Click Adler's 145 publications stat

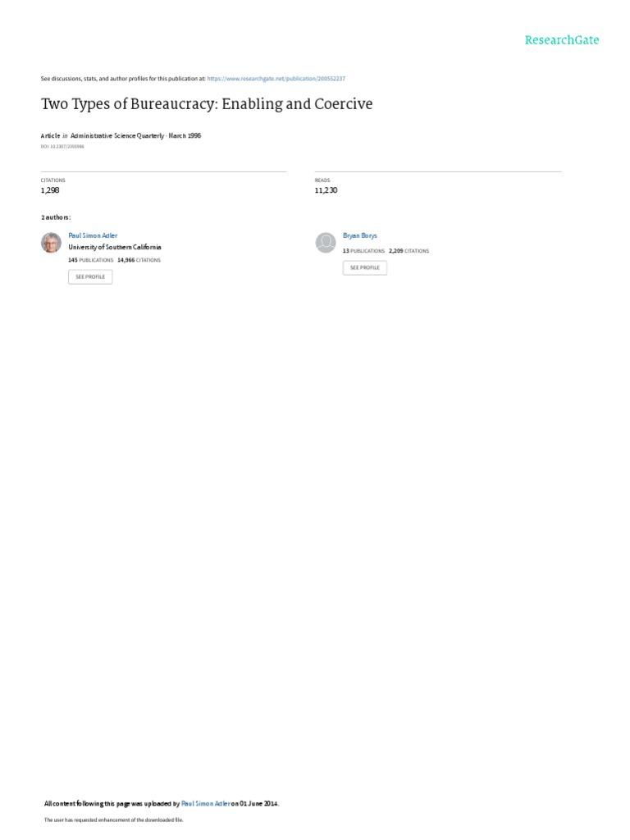click(90, 260)
